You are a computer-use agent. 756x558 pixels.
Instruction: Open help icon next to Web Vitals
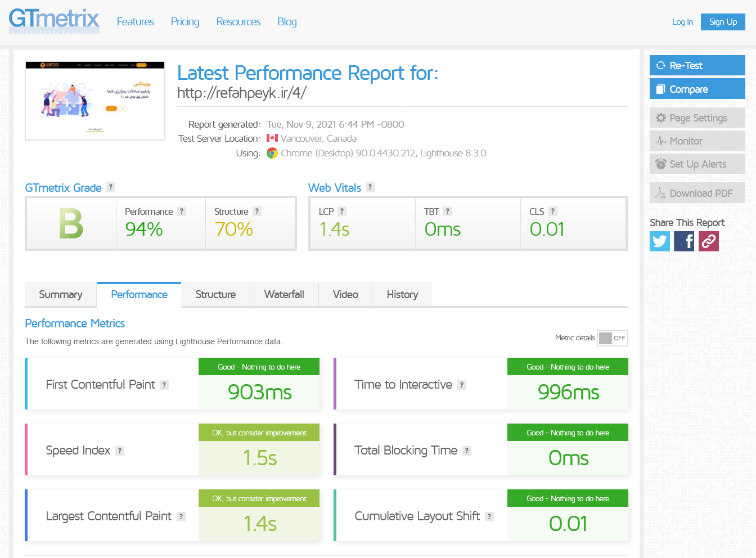coord(370,187)
